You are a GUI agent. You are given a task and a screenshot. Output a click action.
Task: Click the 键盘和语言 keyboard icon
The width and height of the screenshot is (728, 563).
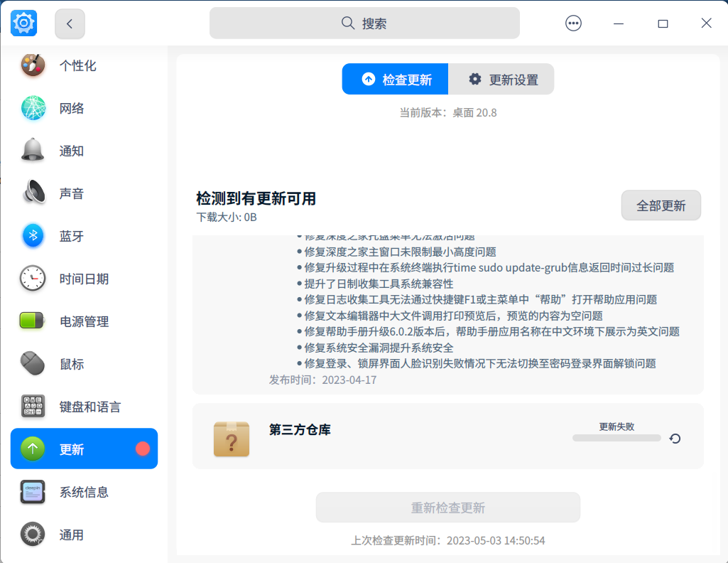tap(33, 406)
